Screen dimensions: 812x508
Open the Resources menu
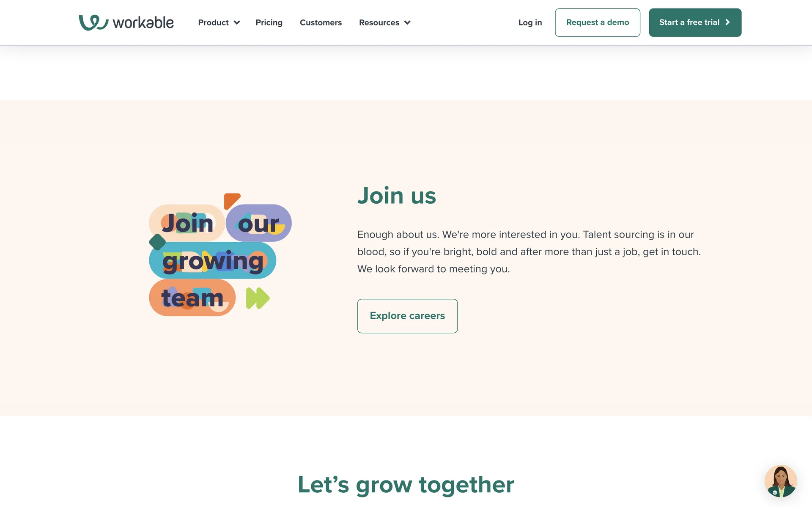(384, 22)
